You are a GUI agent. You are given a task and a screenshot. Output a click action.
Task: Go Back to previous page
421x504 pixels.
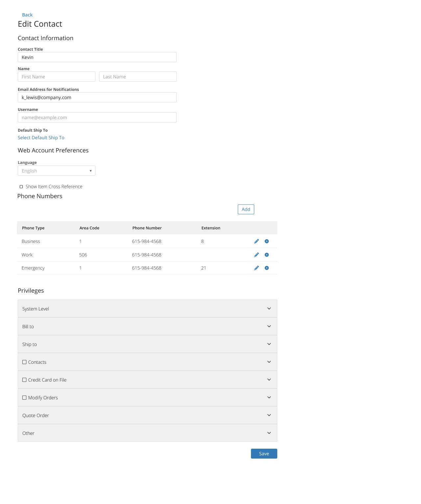point(27,15)
